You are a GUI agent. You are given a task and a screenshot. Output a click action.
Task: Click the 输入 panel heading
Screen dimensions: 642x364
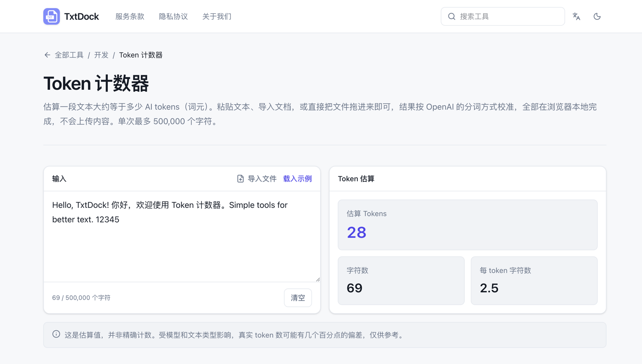coord(59,179)
